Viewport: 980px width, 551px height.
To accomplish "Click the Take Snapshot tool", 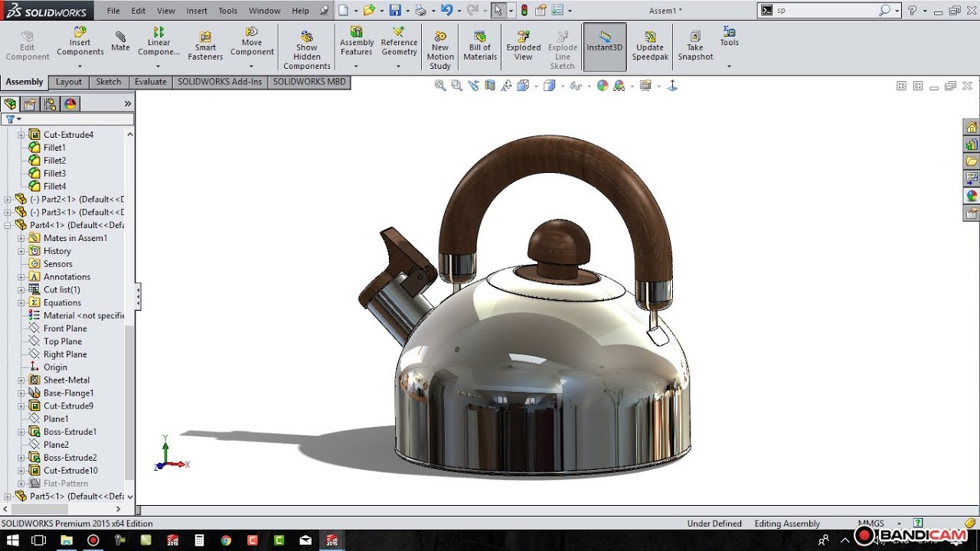I will click(695, 46).
